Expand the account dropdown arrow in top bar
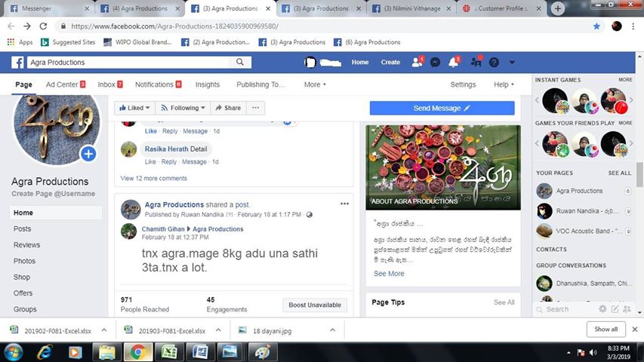644x362 pixels. [512, 63]
